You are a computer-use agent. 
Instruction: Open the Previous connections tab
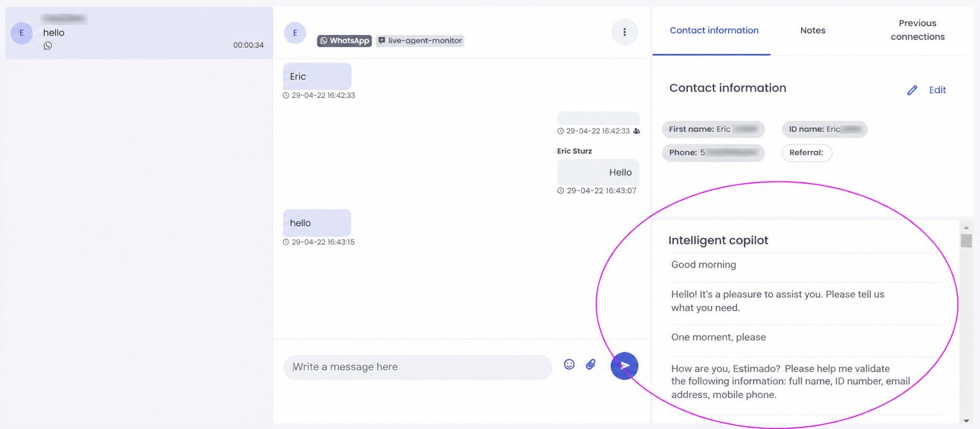click(x=917, y=30)
